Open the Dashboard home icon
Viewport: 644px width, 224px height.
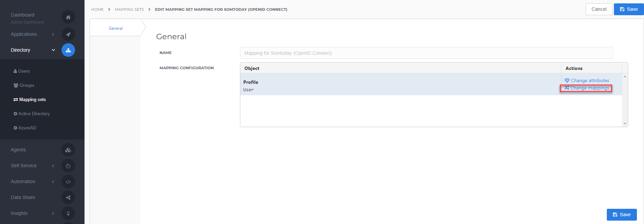click(x=68, y=17)
